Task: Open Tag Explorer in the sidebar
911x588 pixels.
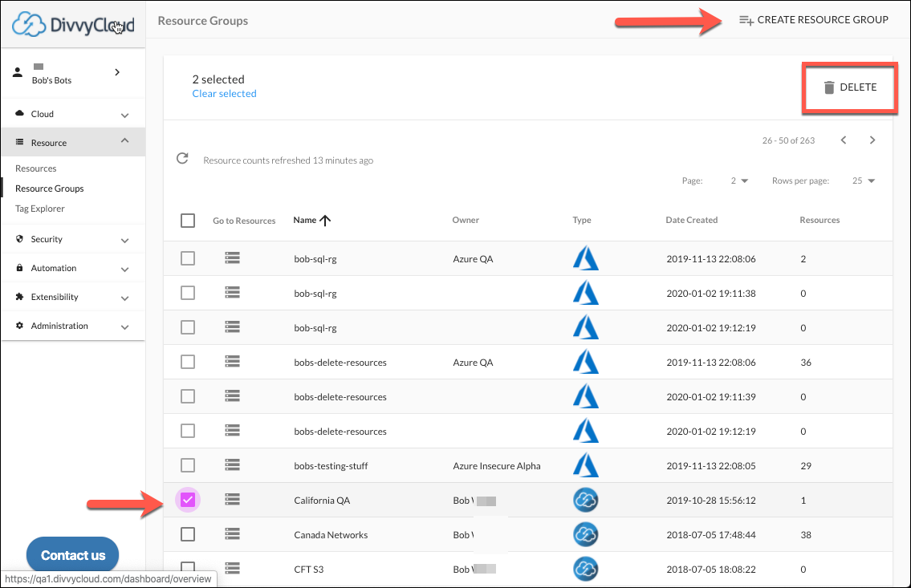Action: pyautogui.click(x=40, y=209)
